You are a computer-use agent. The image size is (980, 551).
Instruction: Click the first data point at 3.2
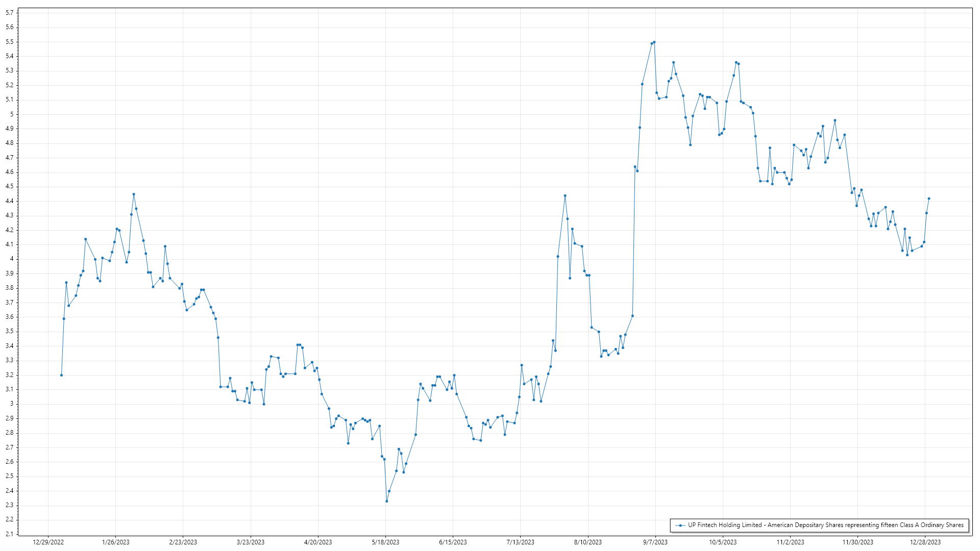click(x=61, y=375)
